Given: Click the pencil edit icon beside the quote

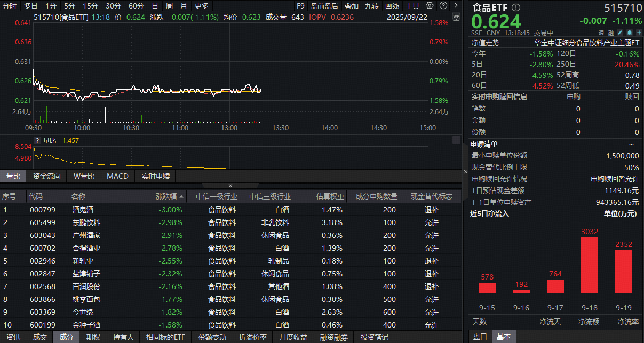Looking at the screenshot, I should (x=621, y=33).
